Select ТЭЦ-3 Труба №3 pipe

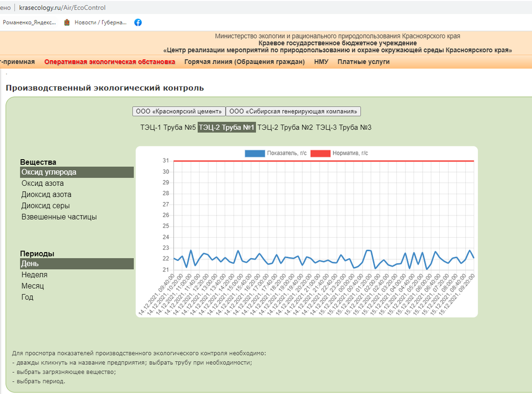coord(344,127)
